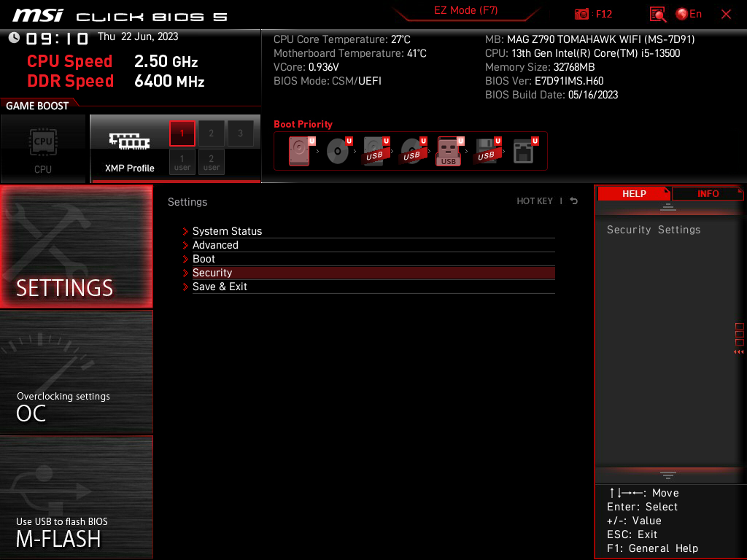Enable XMP profile 2
747x560 pixels.
tap(211, 133)
